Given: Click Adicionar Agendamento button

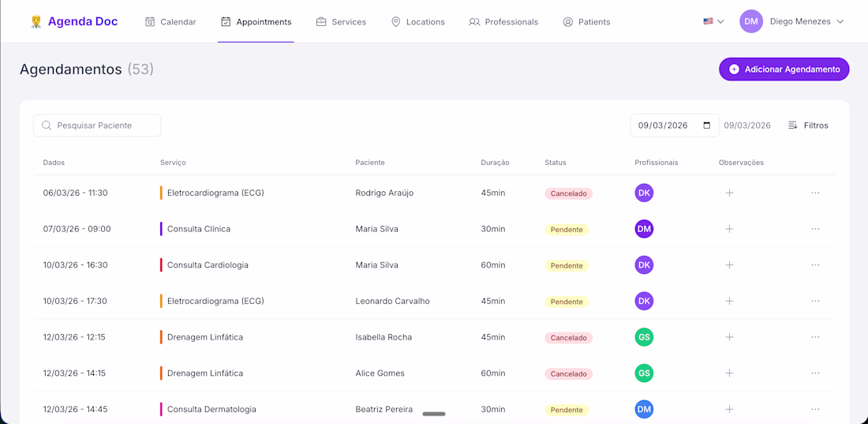Looking at the screenshot, I should coord(784,69).
